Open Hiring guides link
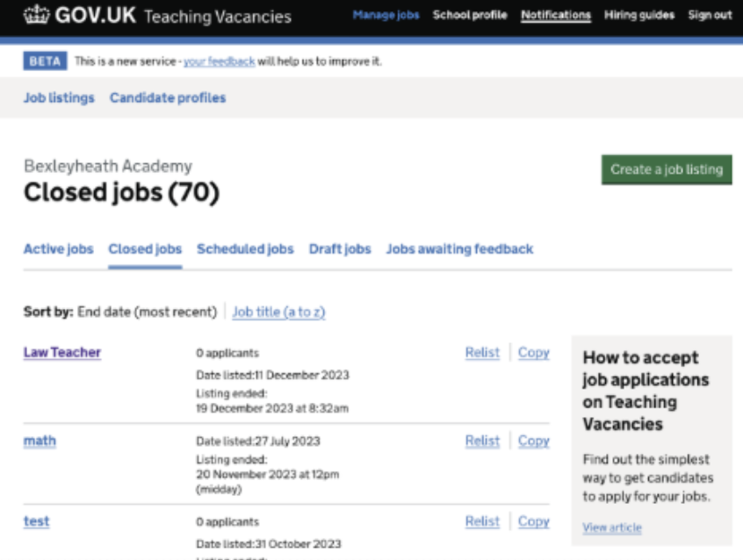 pyautogui.click(x=638, y=15)
